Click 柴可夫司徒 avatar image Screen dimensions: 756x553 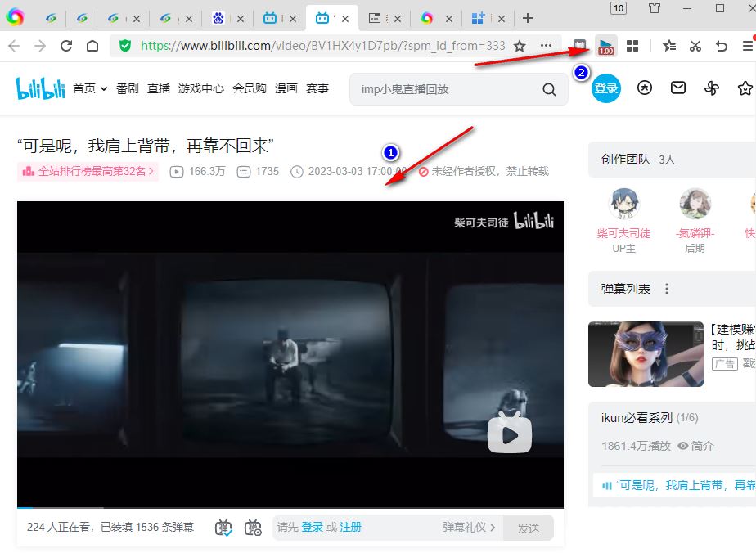coord(623,204)
